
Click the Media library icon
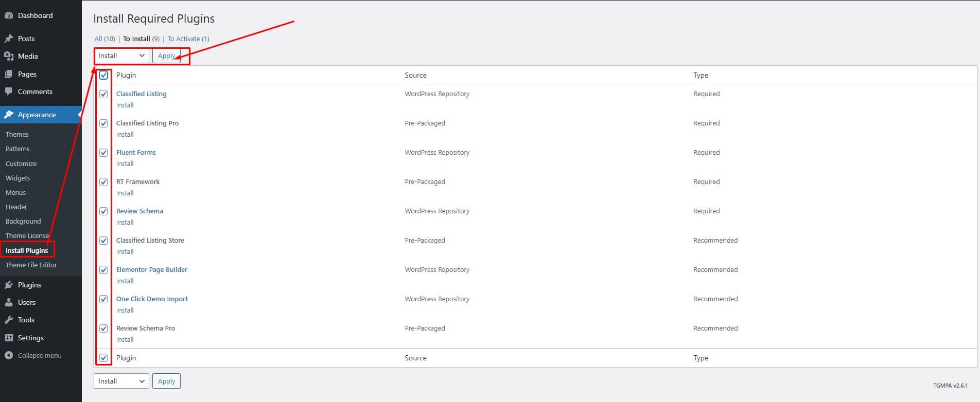(x=9, y=56)
